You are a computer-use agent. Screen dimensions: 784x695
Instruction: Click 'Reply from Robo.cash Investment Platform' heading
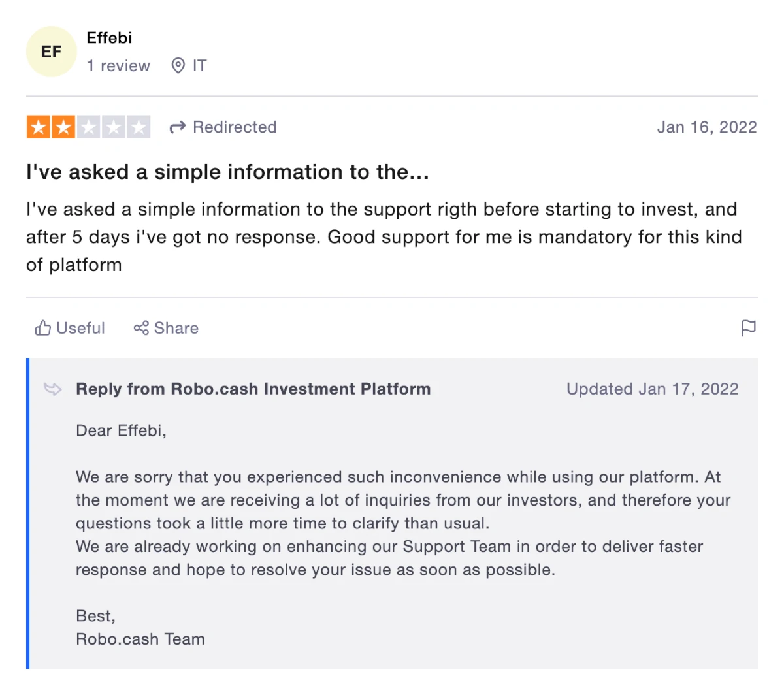click(253, 389)
